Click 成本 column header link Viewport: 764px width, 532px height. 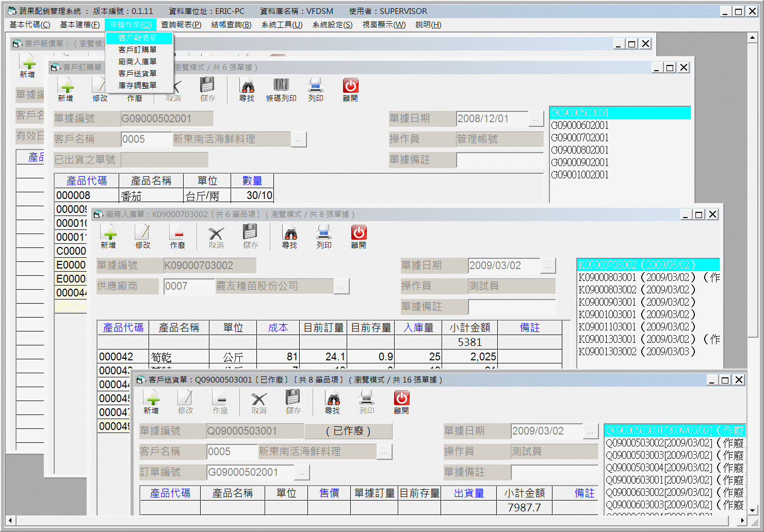(278, 328)
